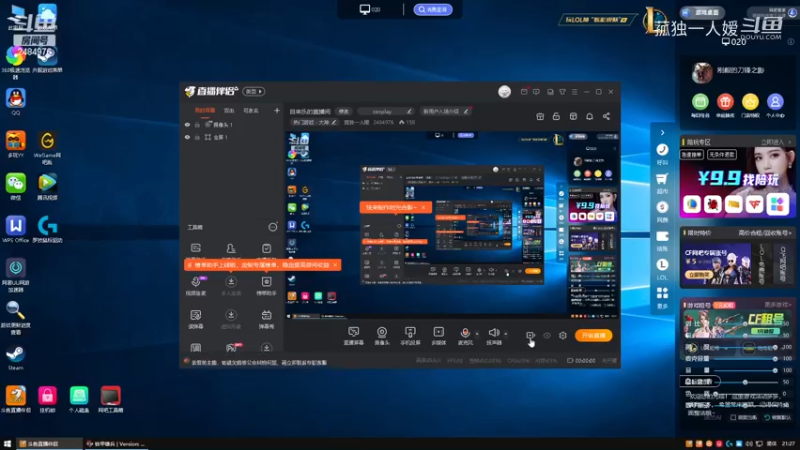Click the user avatar in title bar
This screenshot has height=450, width=800.
coord(504,91)
